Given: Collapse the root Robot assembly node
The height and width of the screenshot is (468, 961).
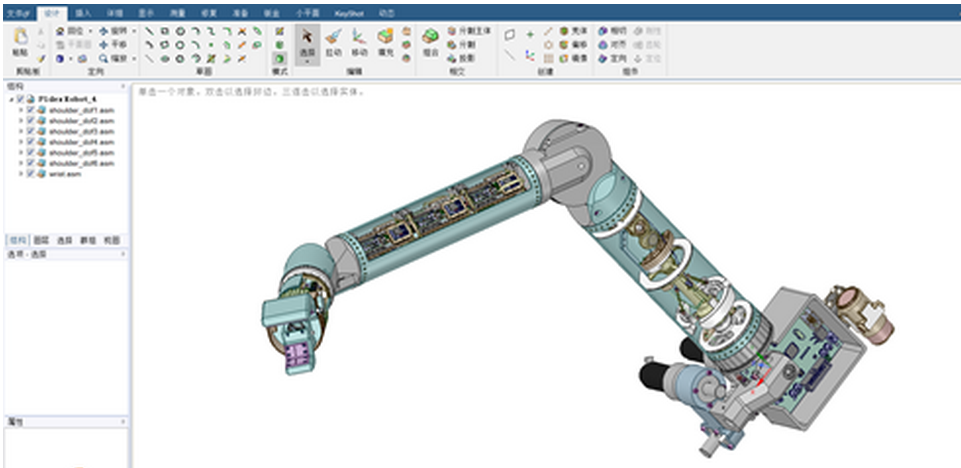Looking at the screenshot, I should [x=10, y=99].
